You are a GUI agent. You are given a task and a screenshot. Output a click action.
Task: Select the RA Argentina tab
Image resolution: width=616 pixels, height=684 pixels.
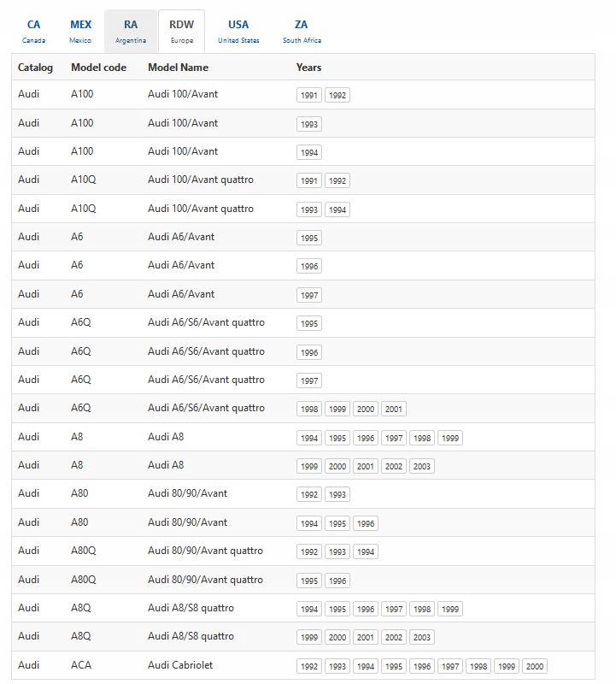click(131, 31)
